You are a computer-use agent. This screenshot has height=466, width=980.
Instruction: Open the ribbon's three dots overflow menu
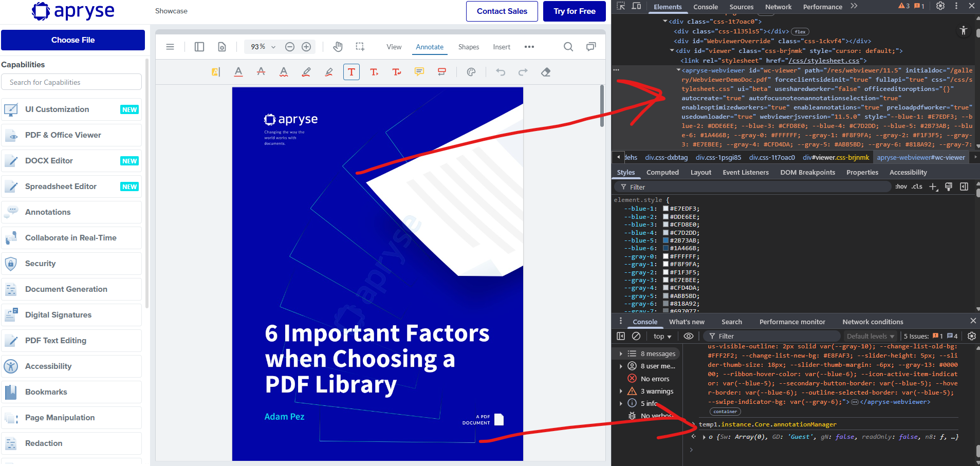pyautogui.click(x=529, y=47)
